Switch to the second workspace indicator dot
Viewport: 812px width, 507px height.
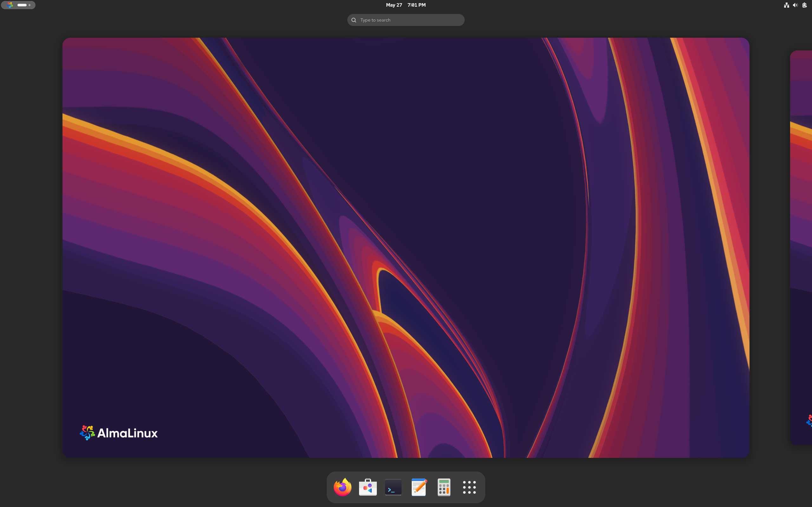[29, 5]
